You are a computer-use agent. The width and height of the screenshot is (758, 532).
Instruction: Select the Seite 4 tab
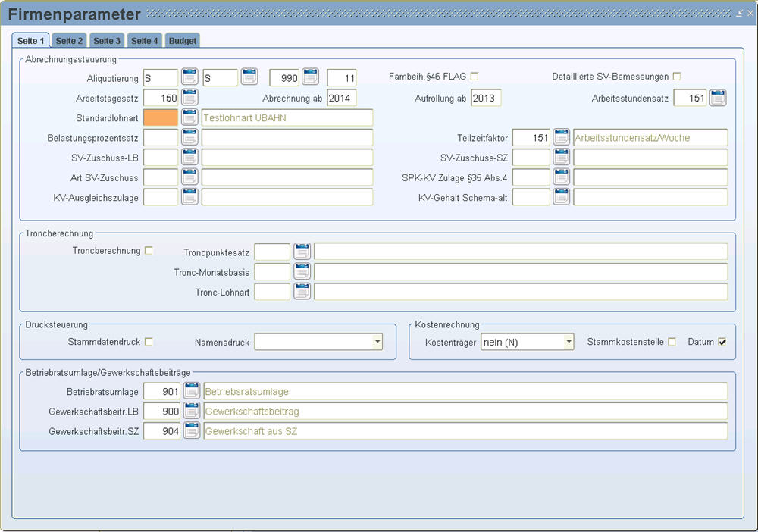pos(144,40)
